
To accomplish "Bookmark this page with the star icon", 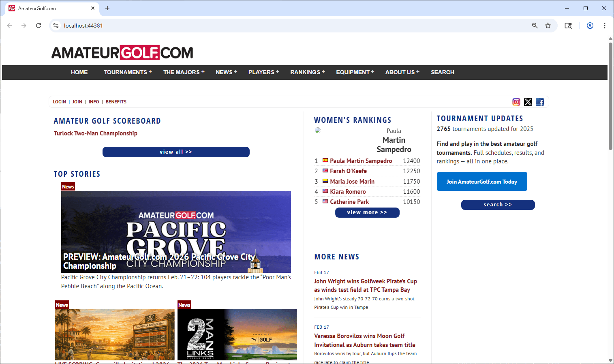I will click(548, 26).
